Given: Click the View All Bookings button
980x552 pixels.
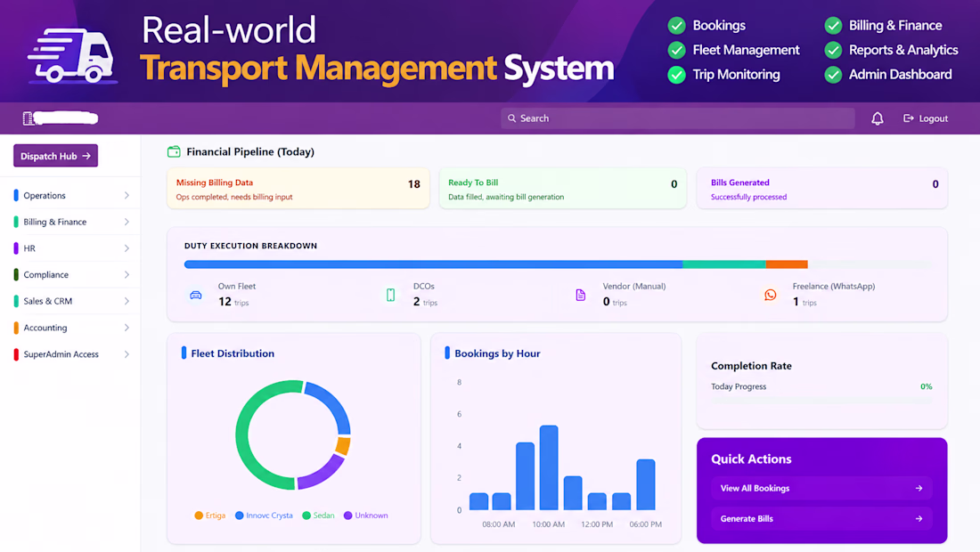Looking at the screenshot, I should click(x=821, y=488).
